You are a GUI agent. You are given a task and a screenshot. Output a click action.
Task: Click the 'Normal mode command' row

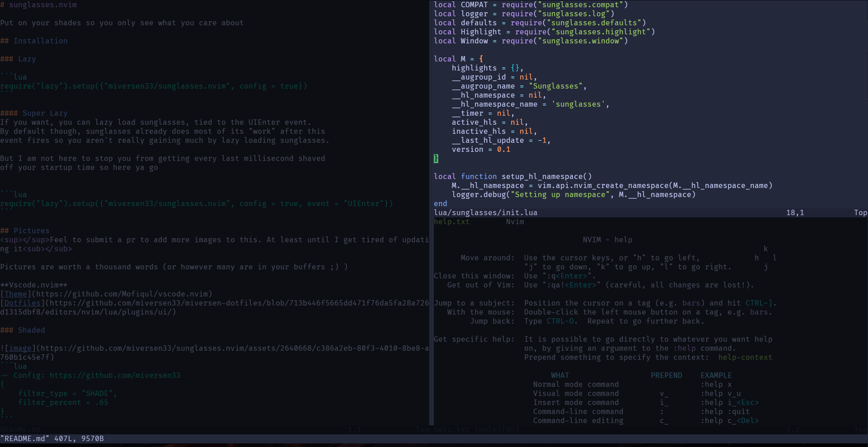(576, 384)
